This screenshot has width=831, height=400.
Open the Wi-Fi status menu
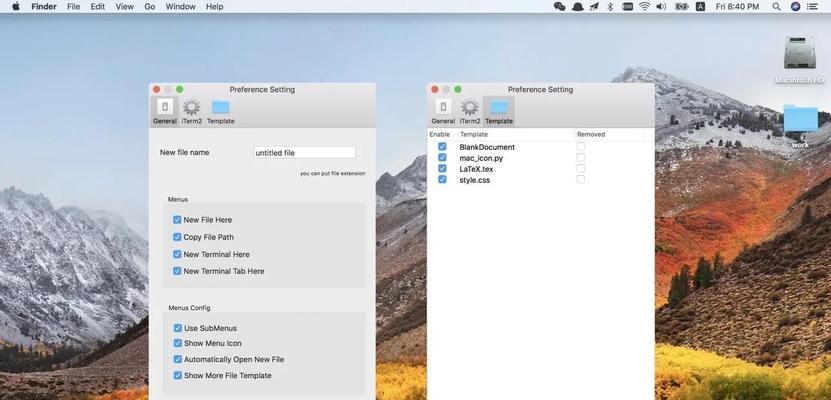(x=644, y=6)
